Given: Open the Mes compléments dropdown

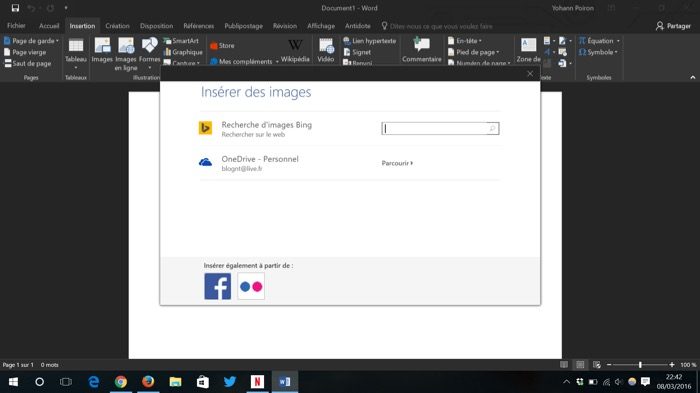Looking at the screenshot, I should (x=244, y=61).
